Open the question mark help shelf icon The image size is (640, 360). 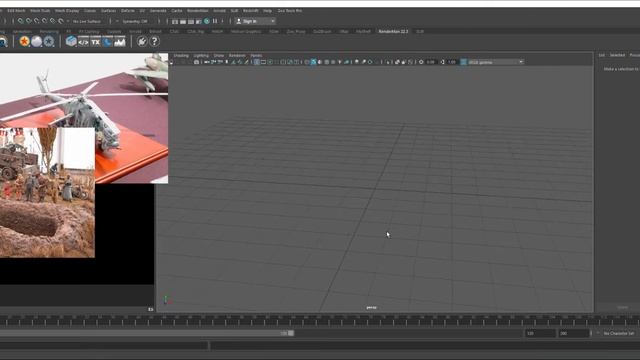(x=154, y=41)
